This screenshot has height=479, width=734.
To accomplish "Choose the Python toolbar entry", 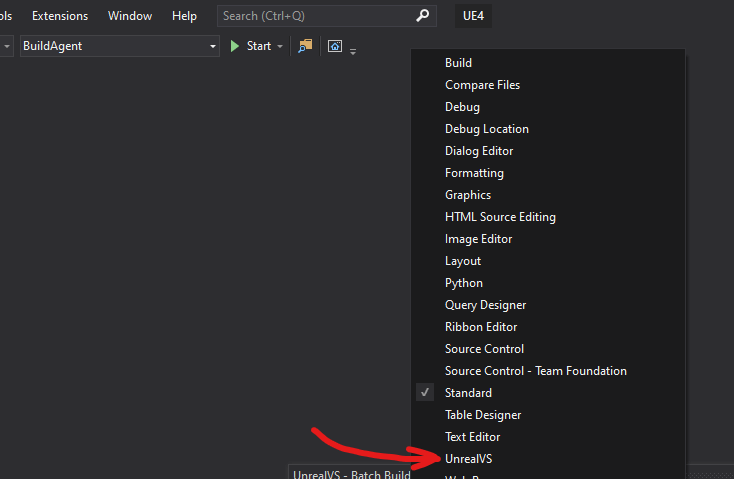I will tap(463, 283).
